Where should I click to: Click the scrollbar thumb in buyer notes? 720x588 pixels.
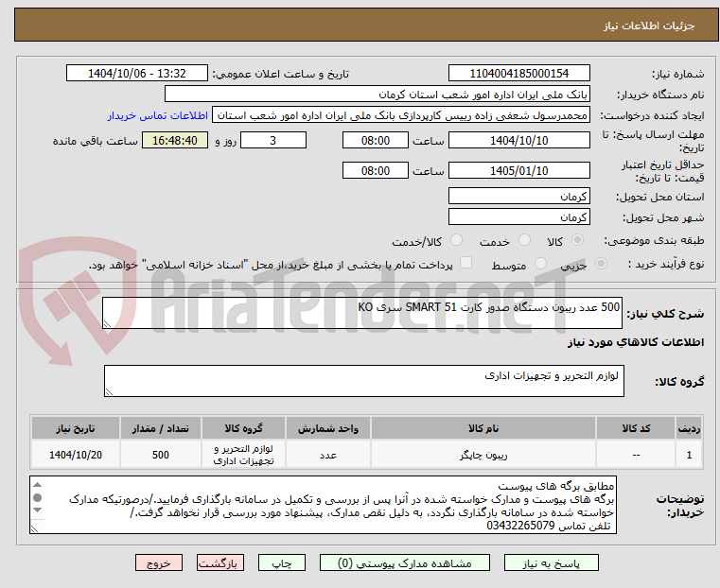pyautogui.click(x=38, y=497)
